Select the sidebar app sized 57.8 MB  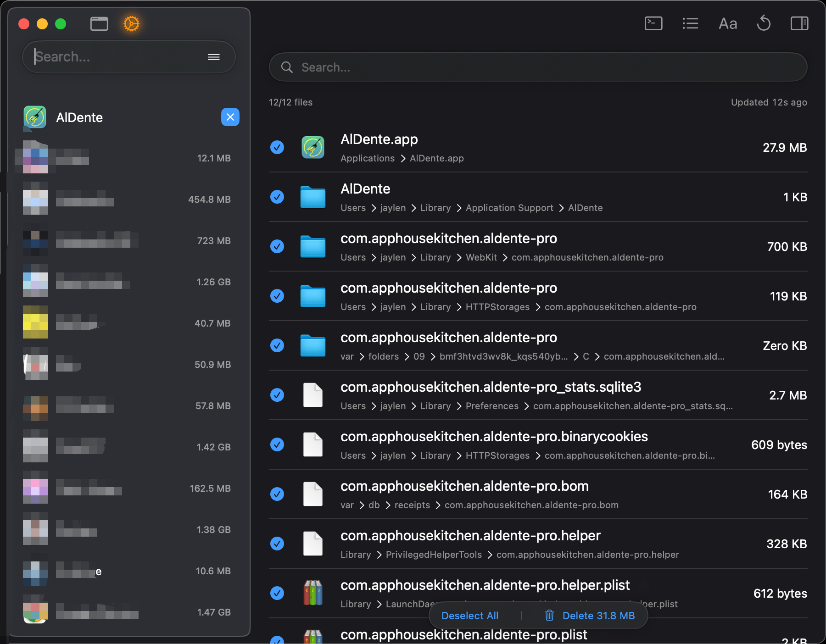pyautogui.click(x=127, y=406)
